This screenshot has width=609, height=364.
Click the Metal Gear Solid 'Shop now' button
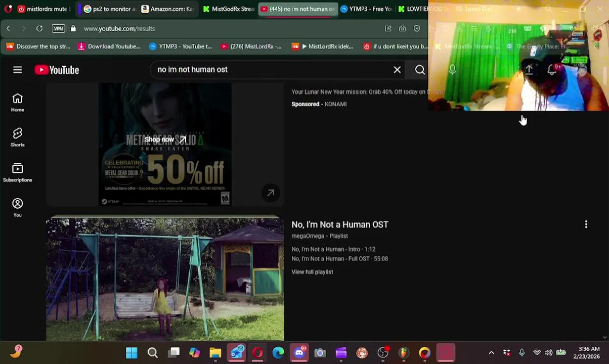point(165,140)
